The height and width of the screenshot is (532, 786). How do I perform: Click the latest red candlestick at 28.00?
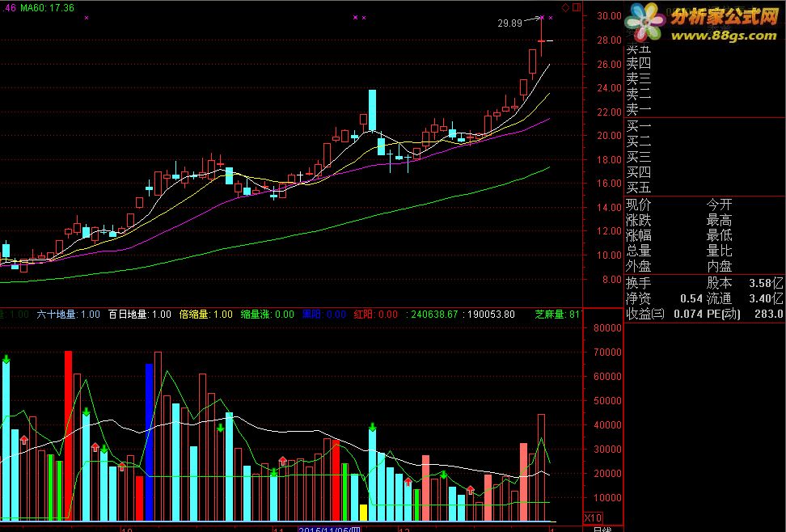(541, 41)
